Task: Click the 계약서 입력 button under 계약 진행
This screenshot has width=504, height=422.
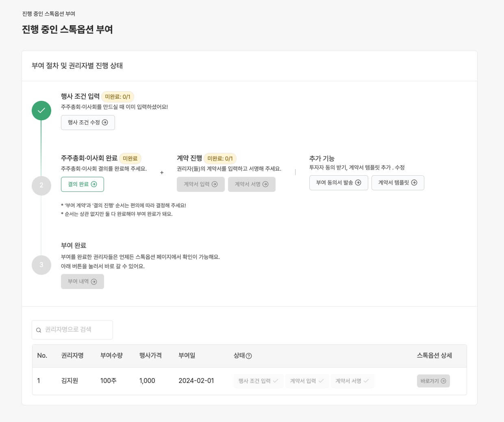Action: coord(201,184)
